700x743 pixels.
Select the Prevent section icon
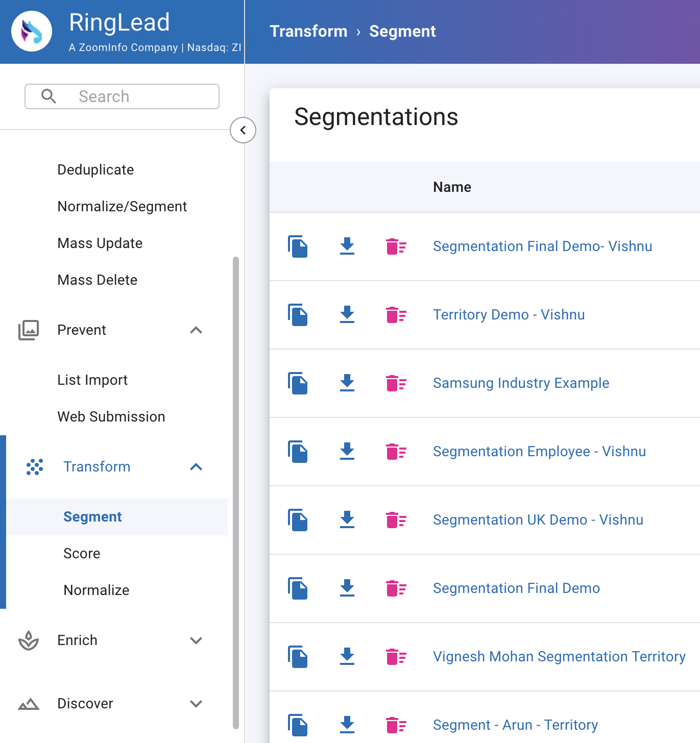pyautogui.click(x=29, y=330)
